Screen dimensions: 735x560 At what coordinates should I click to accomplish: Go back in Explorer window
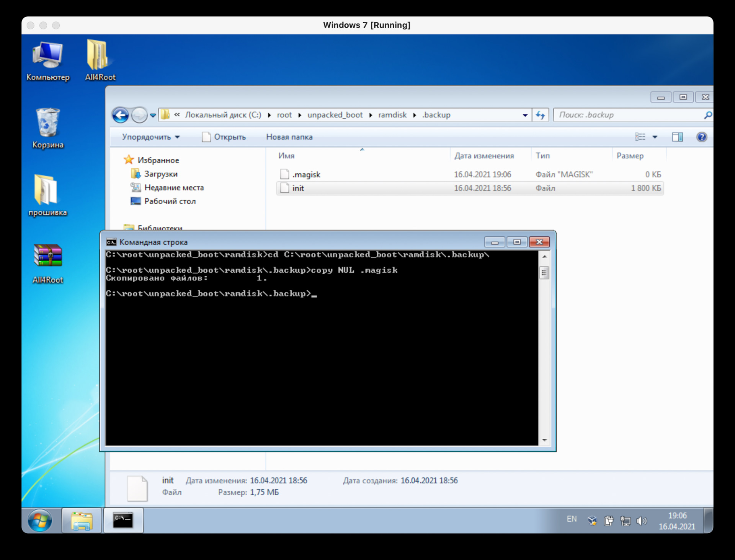click(120, 115)
